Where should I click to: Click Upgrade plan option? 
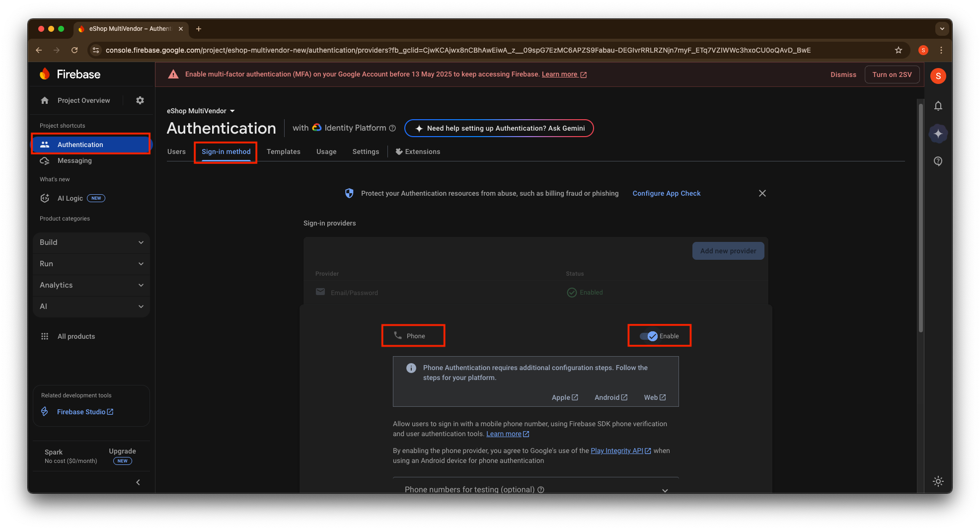(x=122, y=455)
